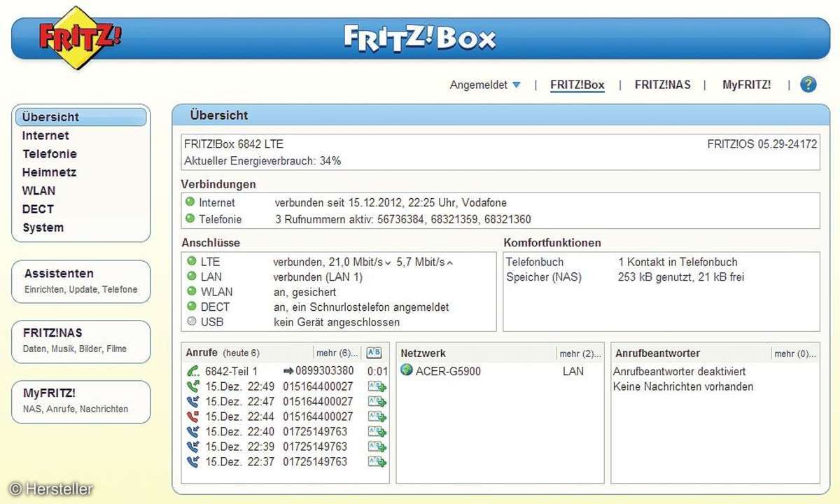Click 'FRITZ!OS 05.29-24172' version text

coord(762,144)
